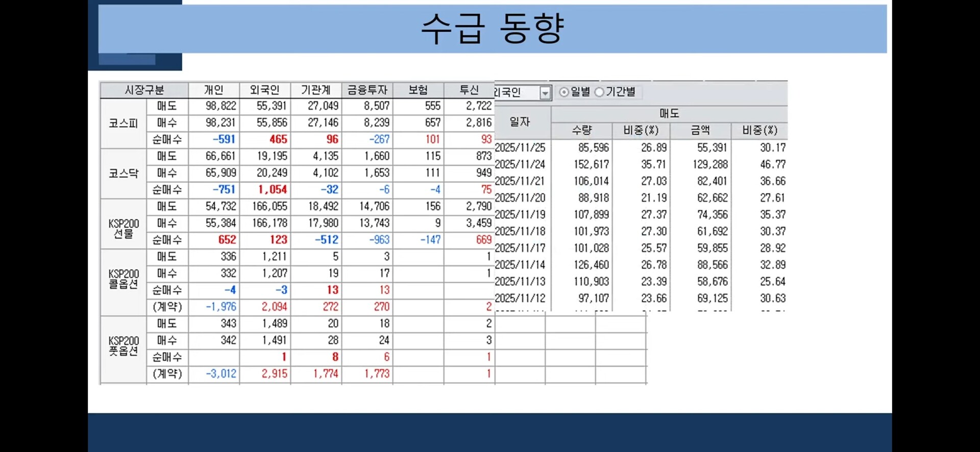980x452 pixels.
Task: Click the 금융투자 column header
Action: (x=367, y=90)
